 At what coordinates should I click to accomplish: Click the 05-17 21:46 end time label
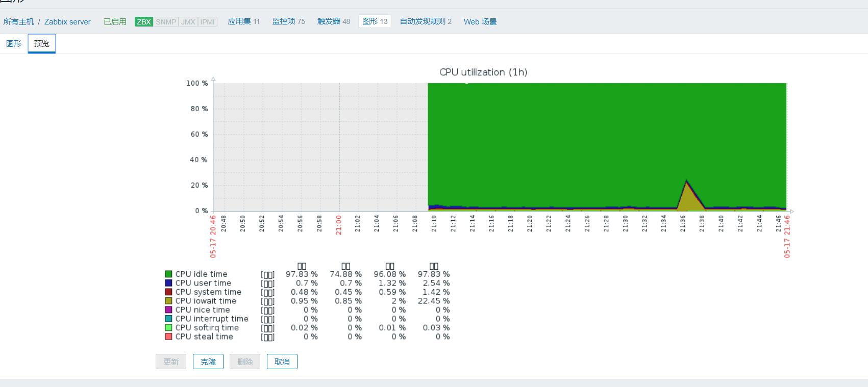(787, 236)
